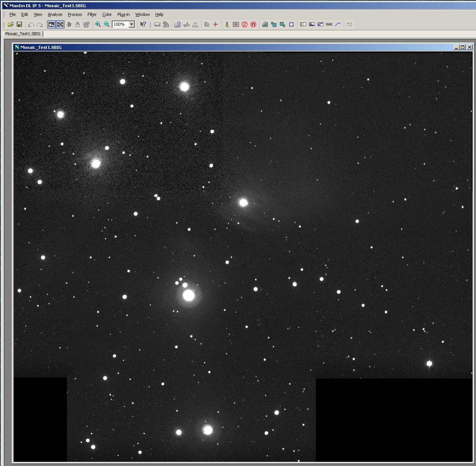This screenshot has height=466, width=476.
Task: Select the Mosaic_Test1.SBIG document tab
Action: tap(23, 34)
